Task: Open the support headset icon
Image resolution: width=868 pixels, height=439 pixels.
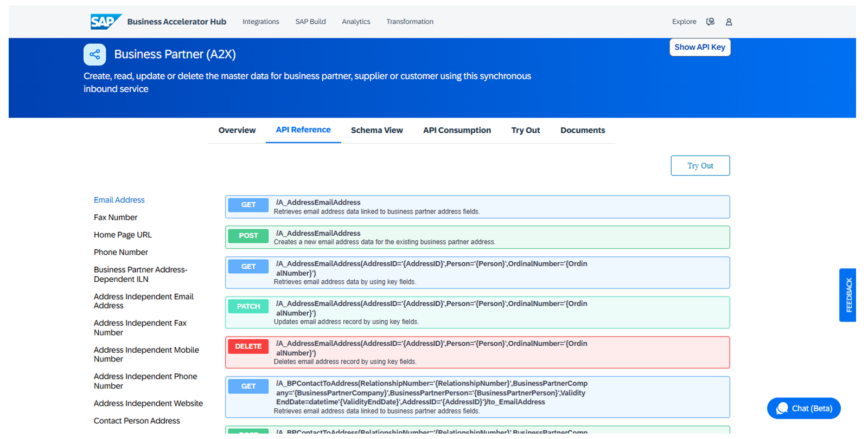Action: pos(710,22)
